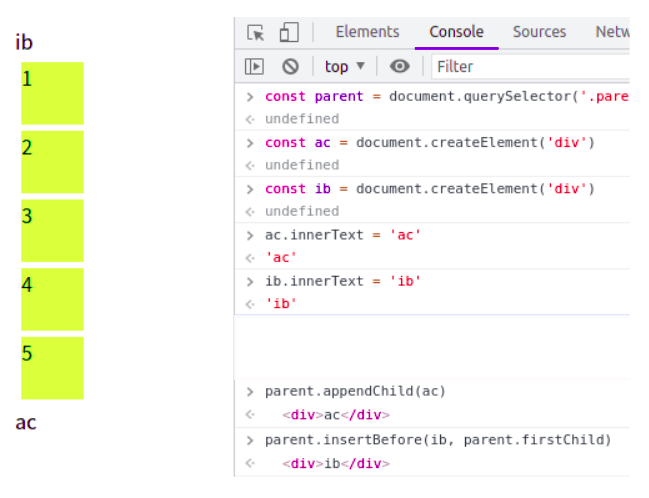Select the 'ib' text above the boxes
This screenshot has height=498, width=649.
click(24, 43)
